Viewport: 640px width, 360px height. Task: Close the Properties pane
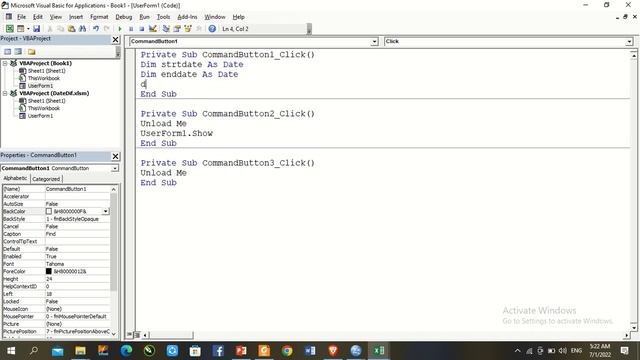tap(116, 156)
